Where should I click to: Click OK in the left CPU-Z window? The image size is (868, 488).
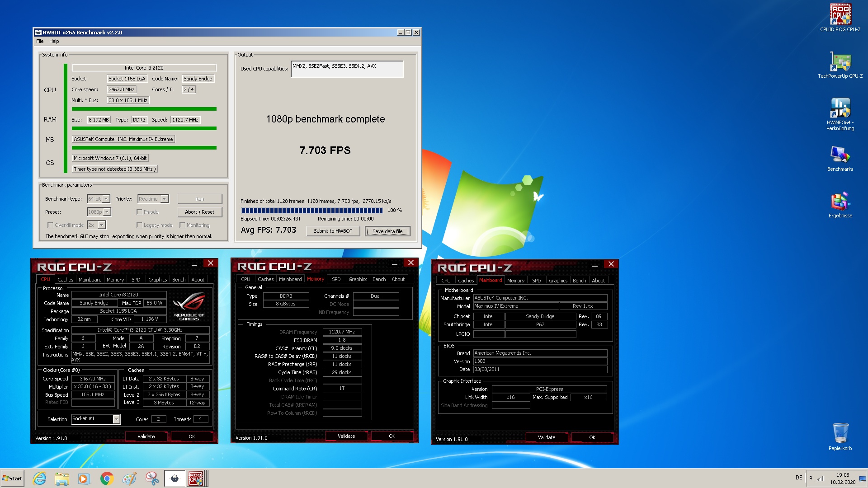click(192, 436)
